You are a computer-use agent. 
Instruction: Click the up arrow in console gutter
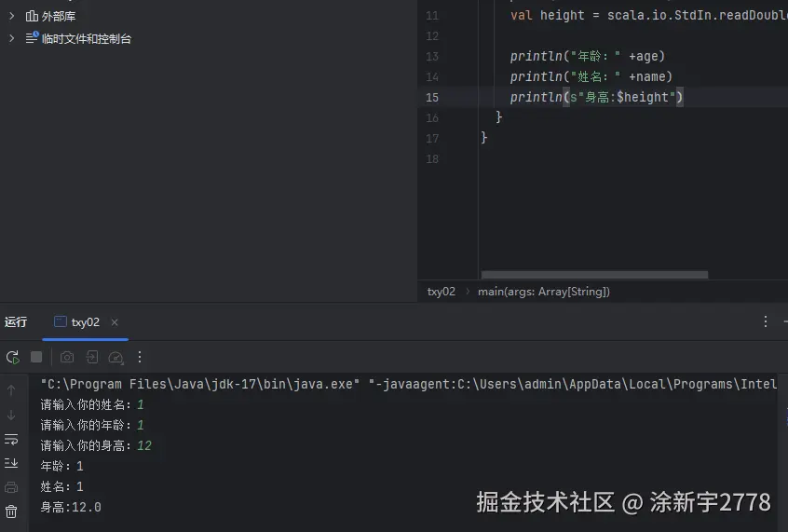[11, 390]
